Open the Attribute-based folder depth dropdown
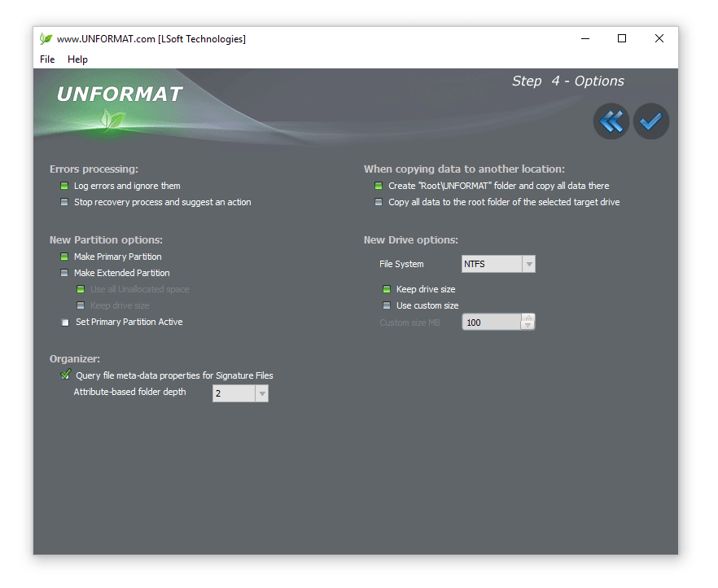This screenshot has width=718, height=588. pyautogui.click(x=240, y=393)
